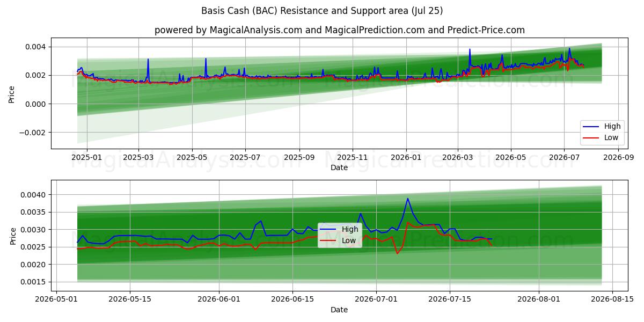
Task: Click the 'Date' axis title under the bottom chart
Action: (339, 310)
